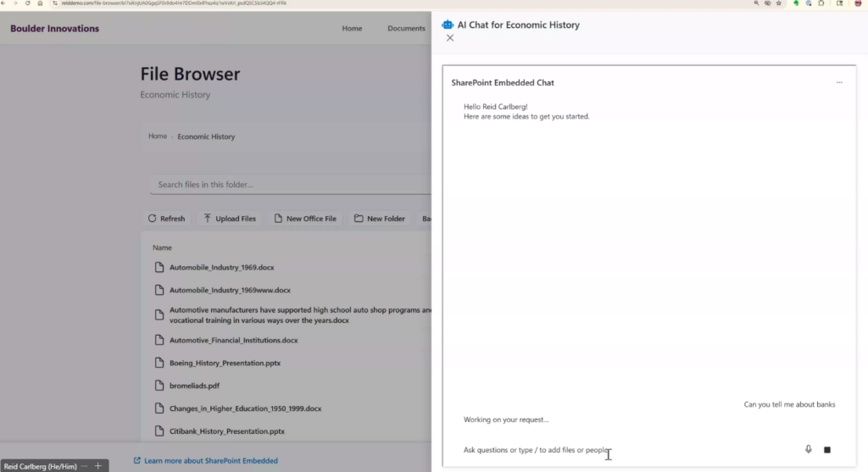Click the Name column header
The width and height of the screenshot is (868, 472).
coord(162,248)
